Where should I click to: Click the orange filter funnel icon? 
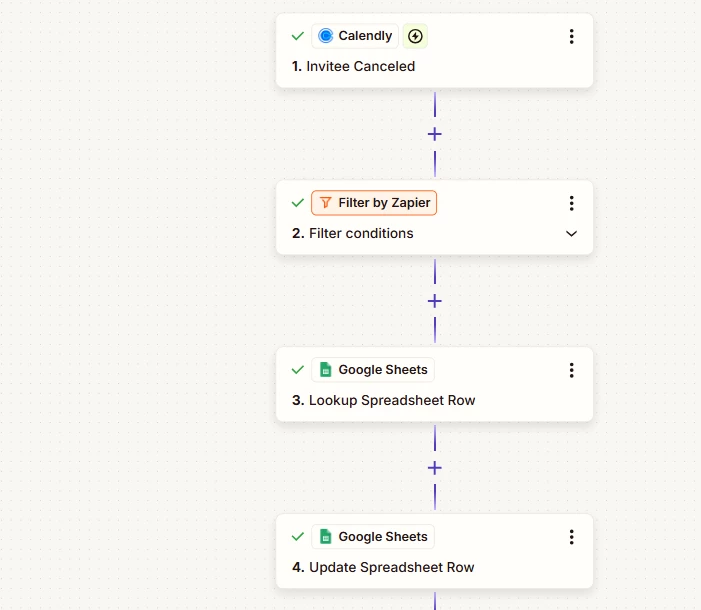point(326,203)
